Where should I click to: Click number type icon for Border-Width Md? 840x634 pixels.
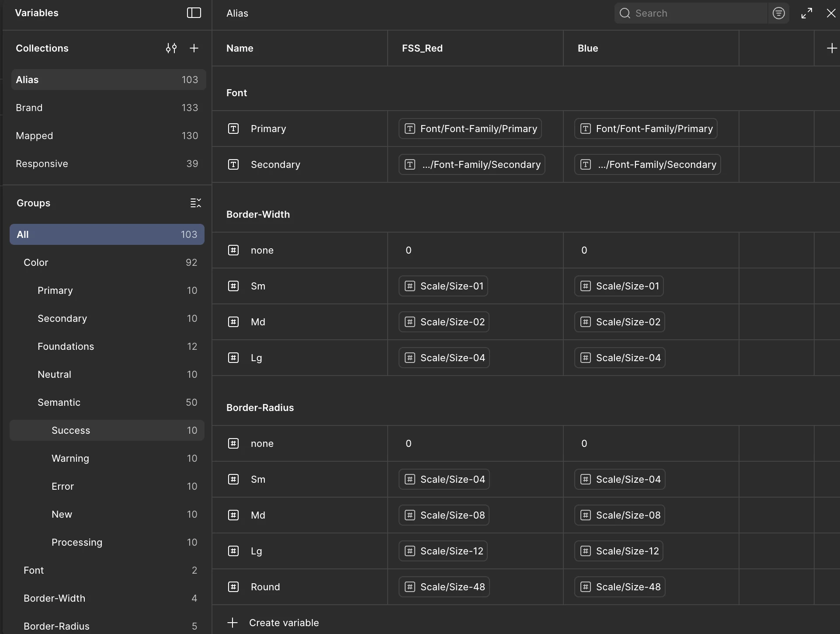click(x=233, y=322)
